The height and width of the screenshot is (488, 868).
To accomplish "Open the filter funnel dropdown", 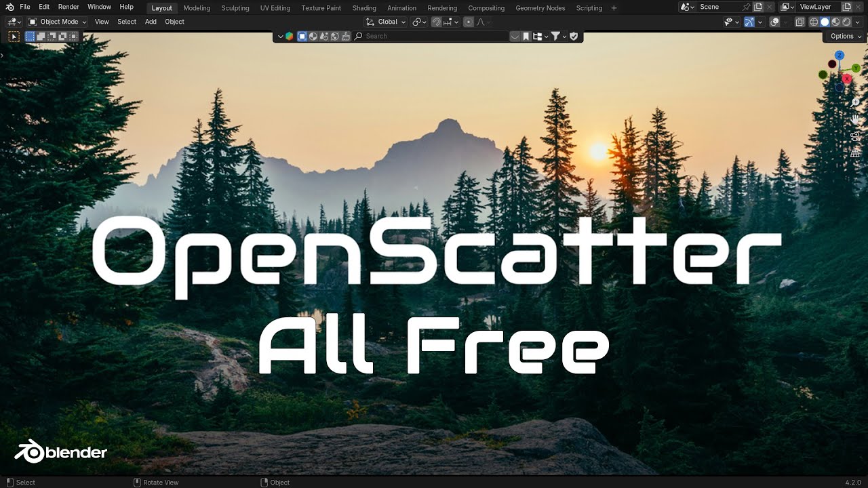I will 558,37.
